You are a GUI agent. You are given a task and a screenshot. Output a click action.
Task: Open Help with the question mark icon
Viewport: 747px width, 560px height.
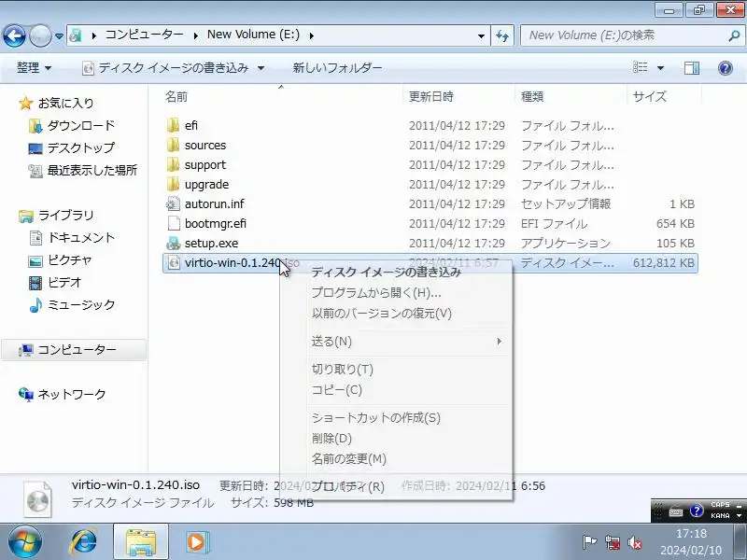(x=726, y=68)
